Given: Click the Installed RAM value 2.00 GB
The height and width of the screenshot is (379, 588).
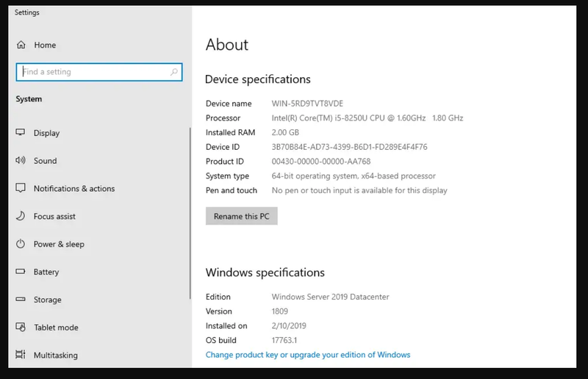Looking at the screenshot, I should click(285, 132).
